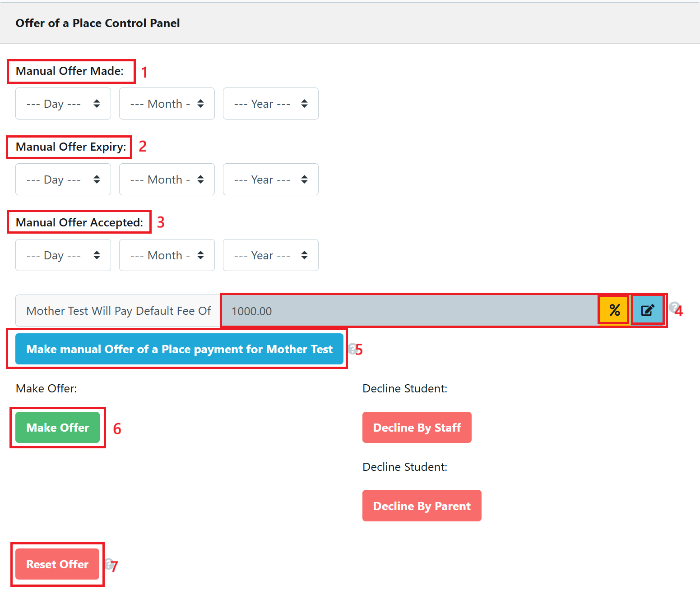Click help icon beside the fee field
Image resolution: width=700 pixels, height=594 pixels.
(674, 307)
